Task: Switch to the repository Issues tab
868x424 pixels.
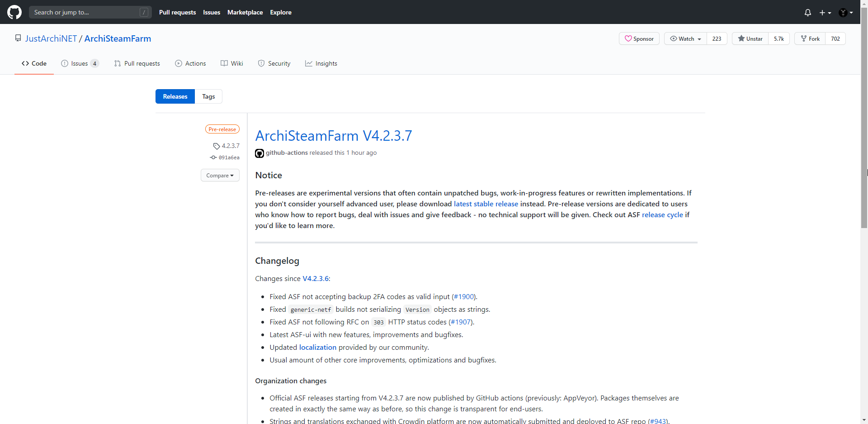Action: point(80,63)
